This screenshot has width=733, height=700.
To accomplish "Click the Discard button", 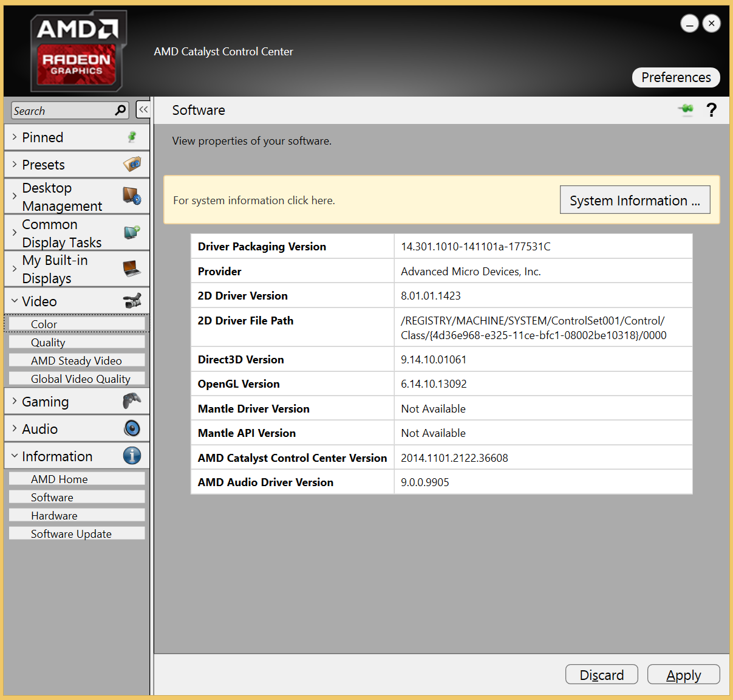I will (602, 674).
